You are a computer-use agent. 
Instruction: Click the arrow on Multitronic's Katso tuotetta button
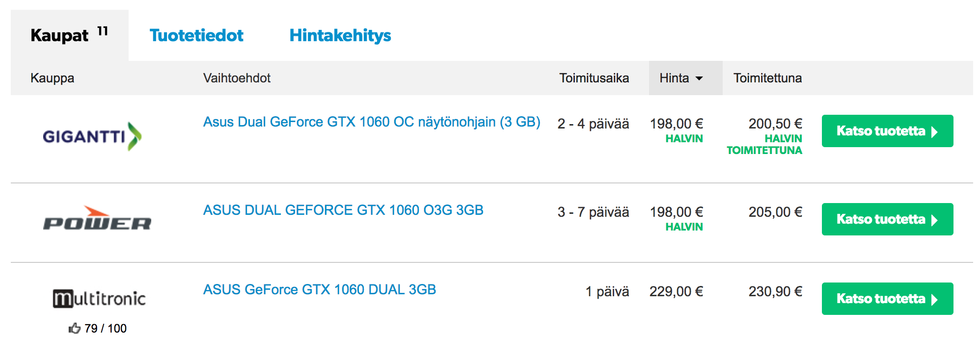934,299
